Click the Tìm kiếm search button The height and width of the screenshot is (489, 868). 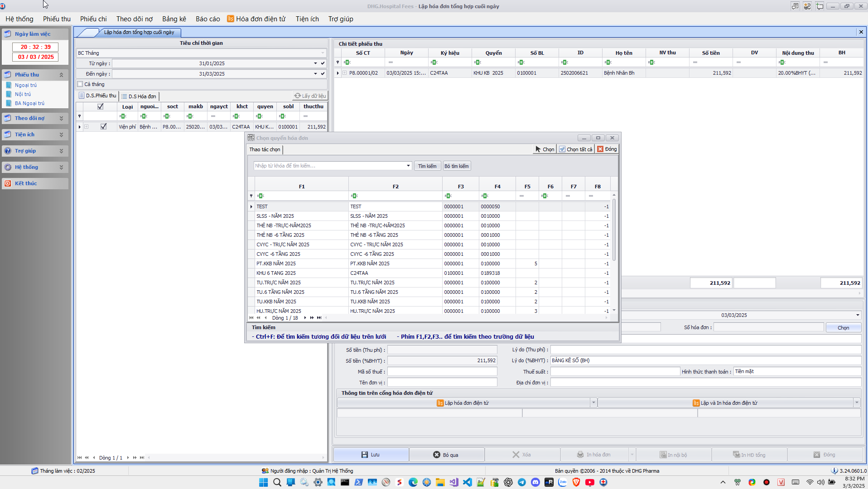427,166
